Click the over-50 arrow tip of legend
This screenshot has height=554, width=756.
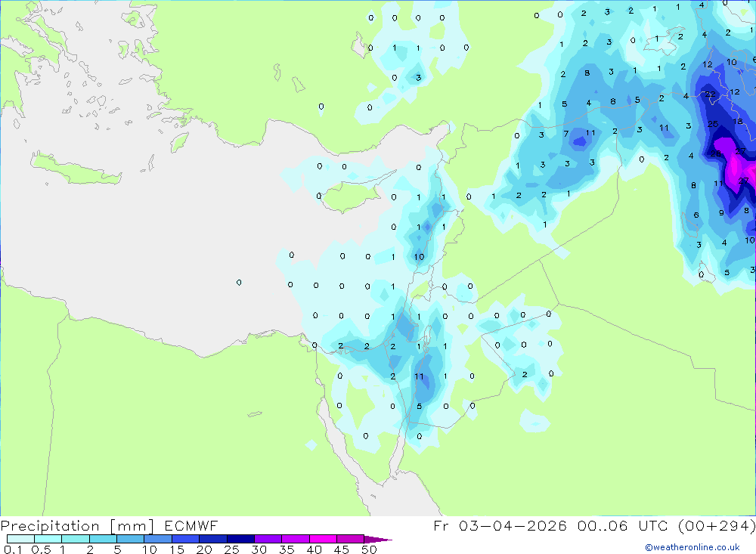379,540
